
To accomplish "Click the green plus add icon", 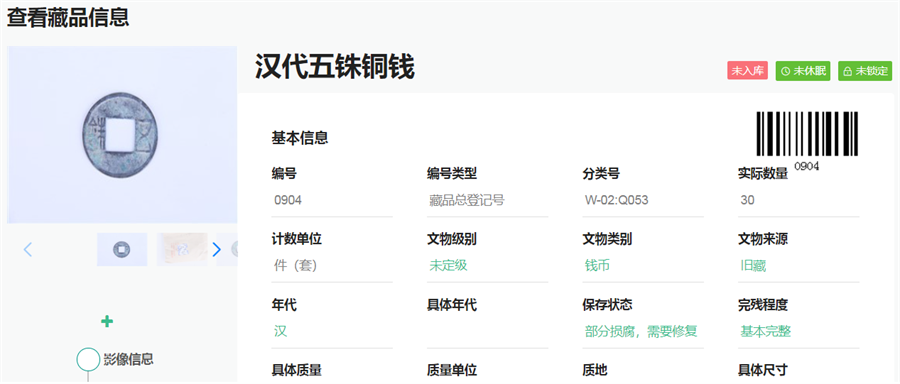I will click(x=107, y=321).
